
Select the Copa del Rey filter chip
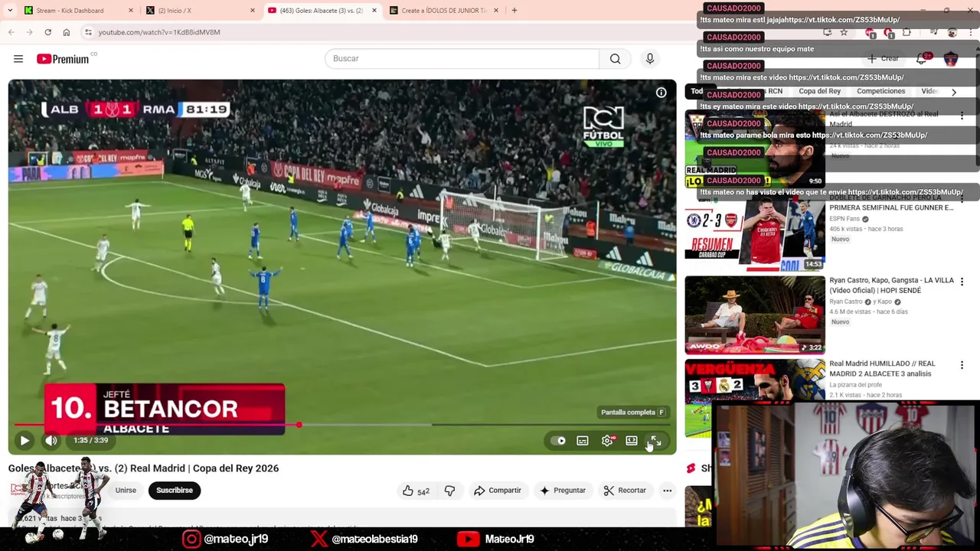(819, 91)
